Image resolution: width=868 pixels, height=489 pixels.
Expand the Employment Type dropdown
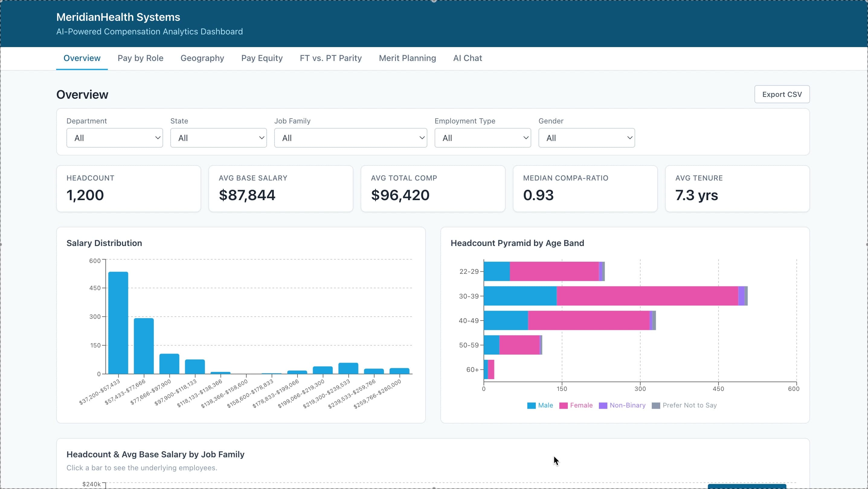[x=483, y=138]
